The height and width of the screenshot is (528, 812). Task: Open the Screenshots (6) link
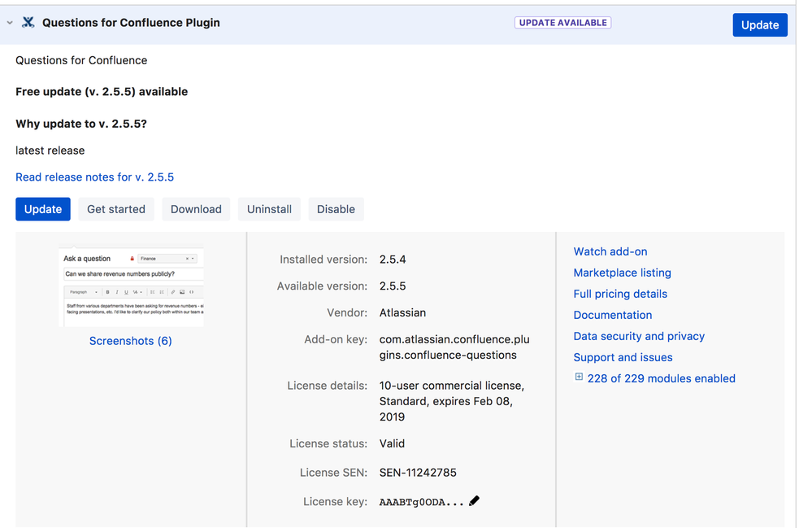click(131, 341)
